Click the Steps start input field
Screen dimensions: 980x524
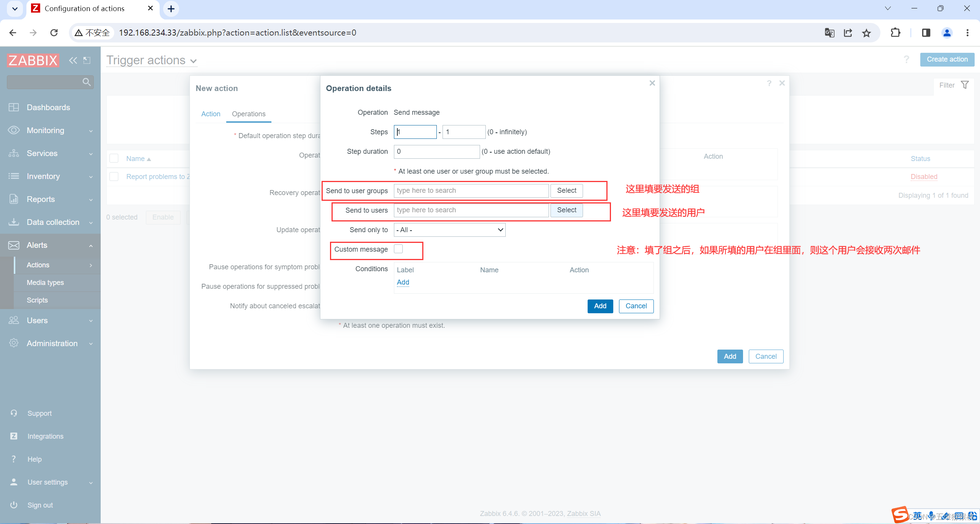[x=415, y=132]
